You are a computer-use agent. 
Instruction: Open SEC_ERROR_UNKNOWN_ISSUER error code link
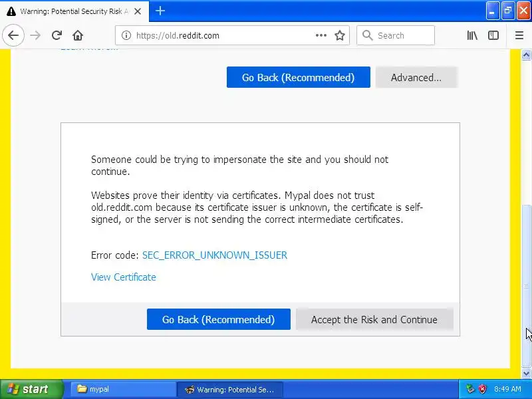214,255
